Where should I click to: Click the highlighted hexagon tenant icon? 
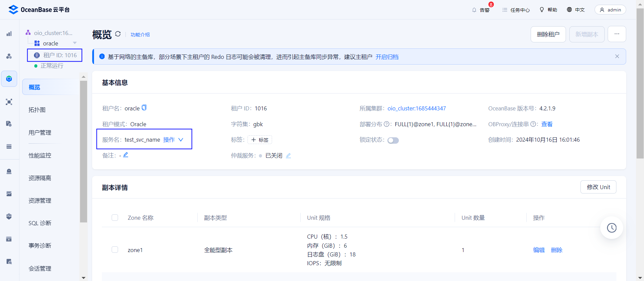click(9, 79)
